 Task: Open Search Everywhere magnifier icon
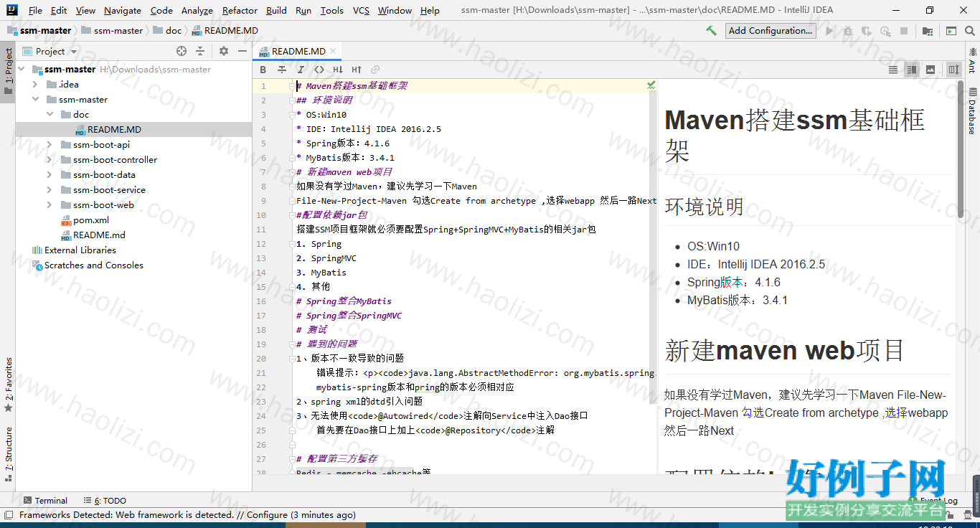point(969,31)
